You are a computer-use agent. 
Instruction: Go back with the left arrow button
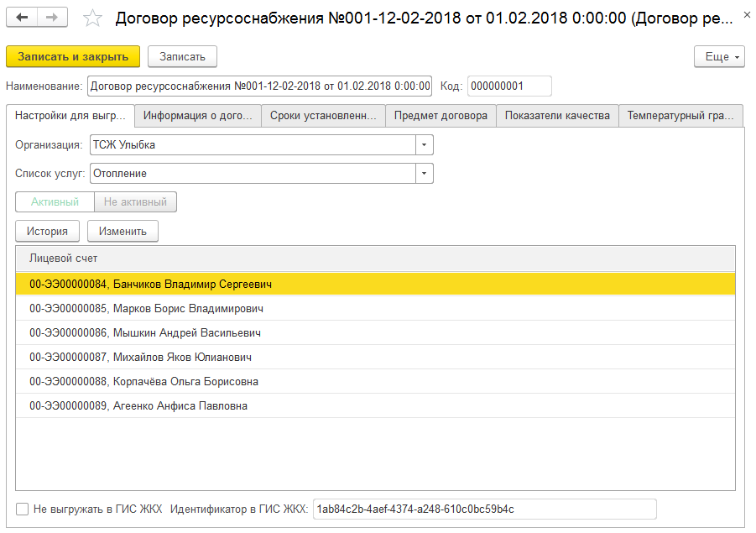pyautogui.click(x=22, y=18)
